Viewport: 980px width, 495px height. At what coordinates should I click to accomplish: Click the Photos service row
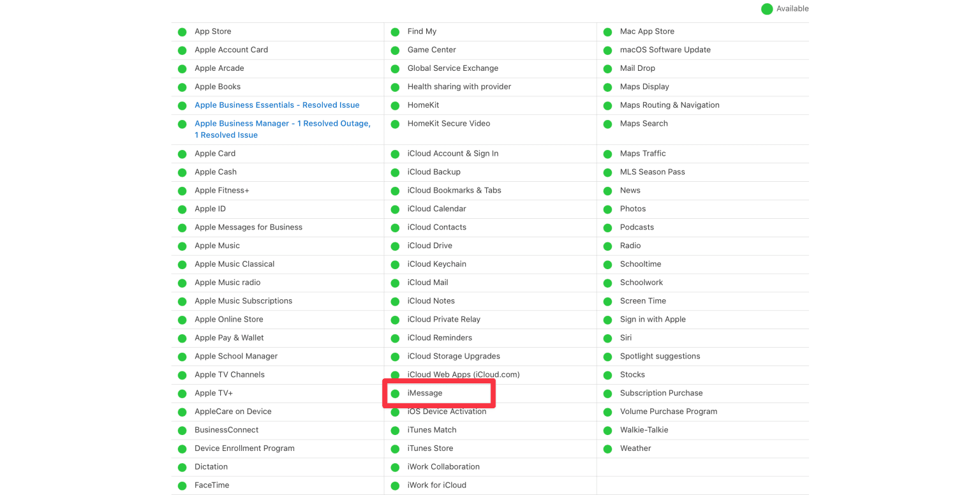(x=633, y=209)
